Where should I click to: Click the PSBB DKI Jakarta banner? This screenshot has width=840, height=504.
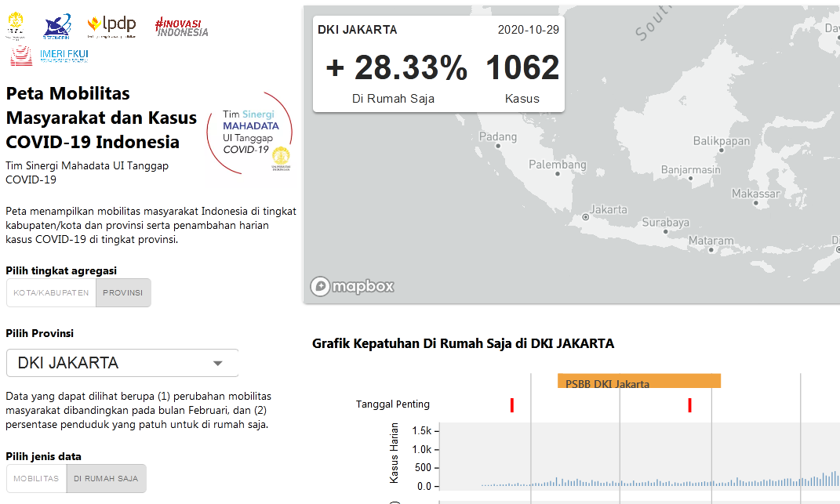pos(638,380)
